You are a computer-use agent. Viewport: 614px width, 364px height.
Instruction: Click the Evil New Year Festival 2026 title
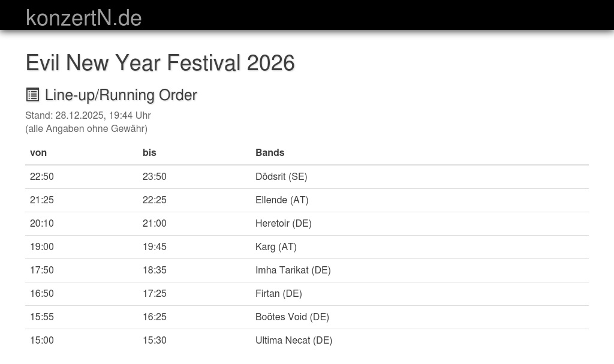tap(160, 63)
